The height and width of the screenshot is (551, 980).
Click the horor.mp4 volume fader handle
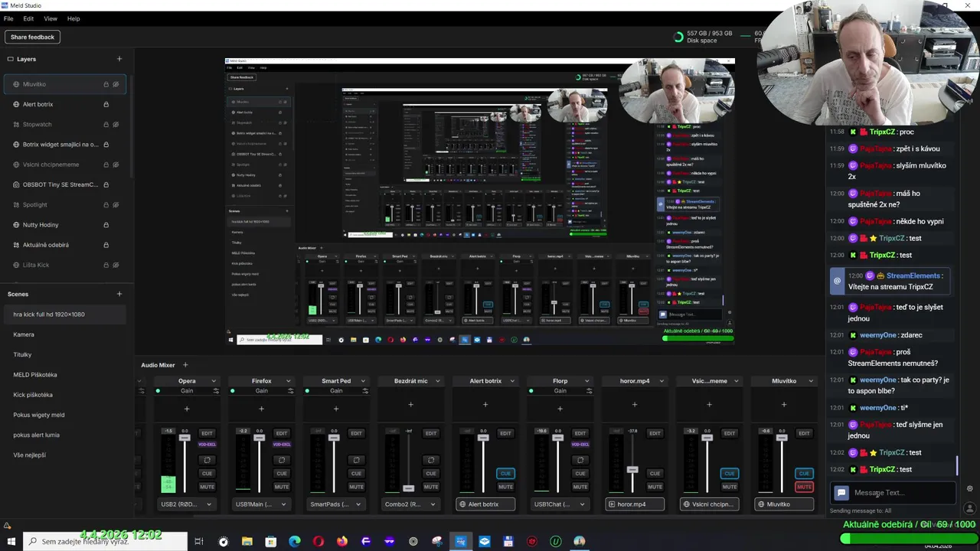point(632,469)
